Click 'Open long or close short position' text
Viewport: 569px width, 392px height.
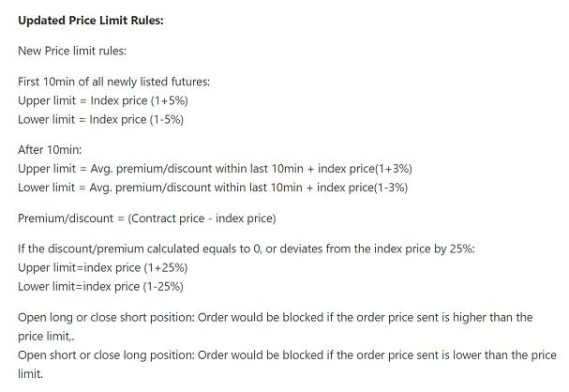[x=105, y=317]
